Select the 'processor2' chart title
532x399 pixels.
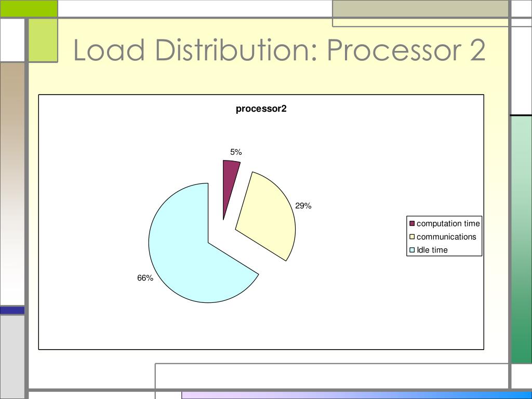(261, 109)
